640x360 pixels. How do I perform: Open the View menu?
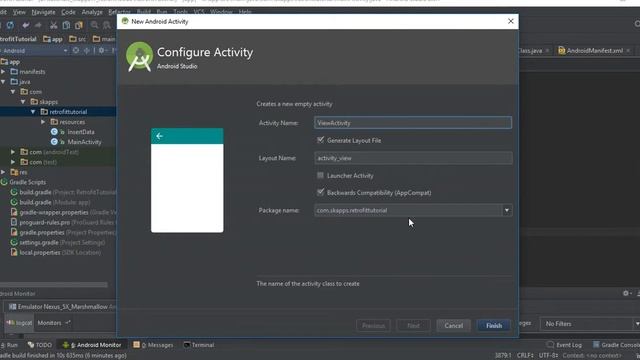(19, 12)
